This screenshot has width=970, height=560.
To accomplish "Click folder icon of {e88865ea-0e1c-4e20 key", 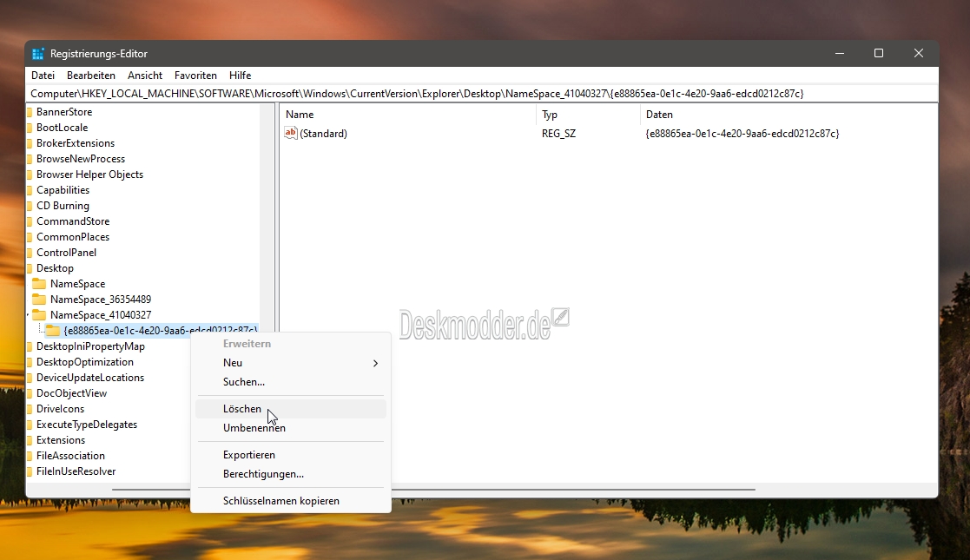I will click(53, 331).
